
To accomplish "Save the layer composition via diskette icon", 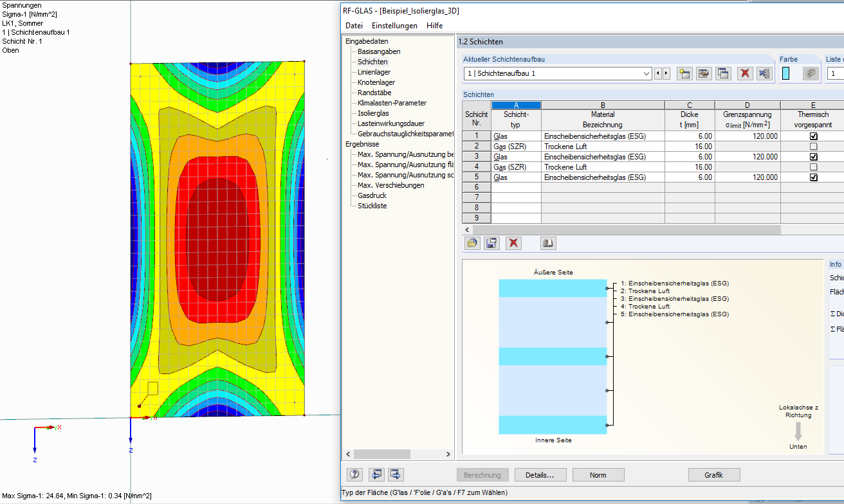I will point(491,243).
